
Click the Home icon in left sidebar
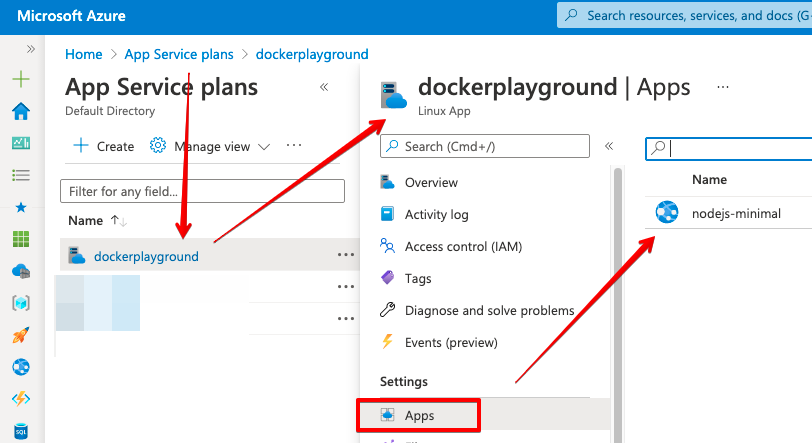click(x=20, y=111)
